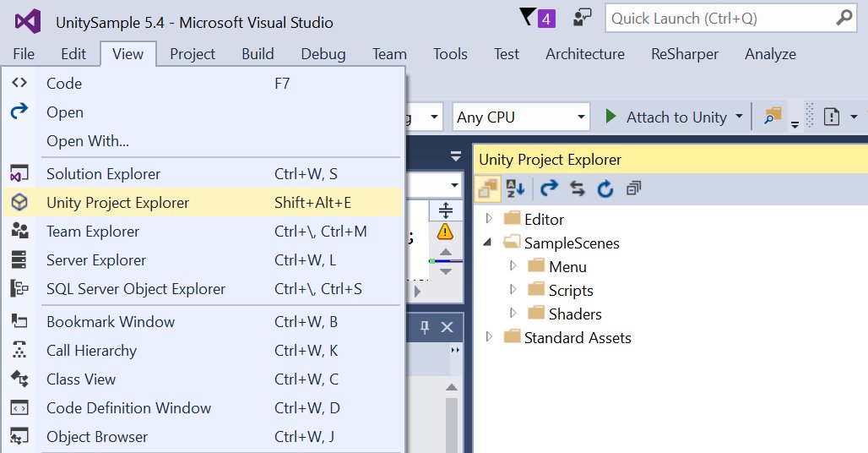Click the Quick Launch search magnifier icon
Screen dimensions: 868x453
[x=844, y=18]
